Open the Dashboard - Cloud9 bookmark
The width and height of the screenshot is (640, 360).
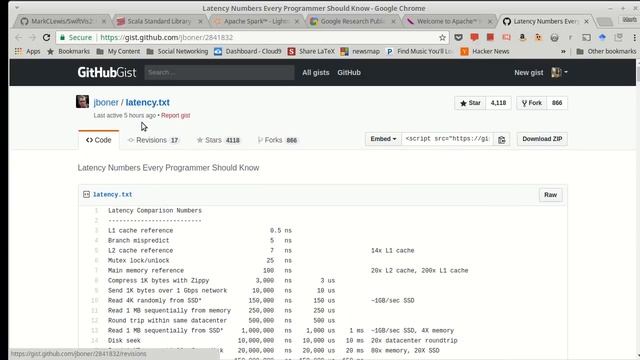(248, 51)
